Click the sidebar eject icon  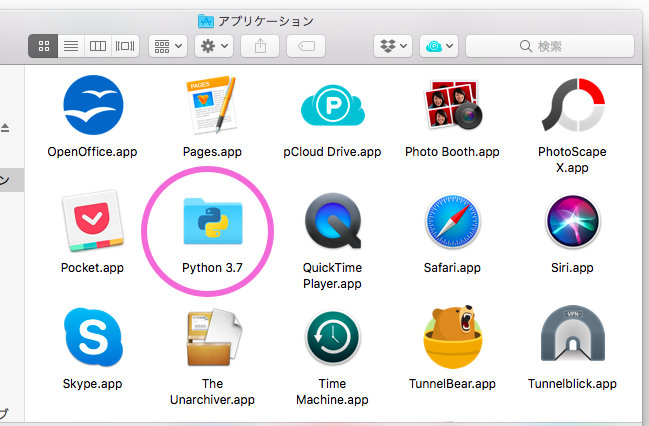click(x=5, y=128)
